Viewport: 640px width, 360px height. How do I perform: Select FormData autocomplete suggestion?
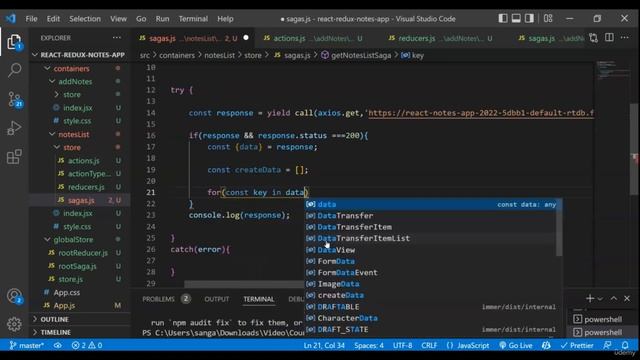(431, 261)
